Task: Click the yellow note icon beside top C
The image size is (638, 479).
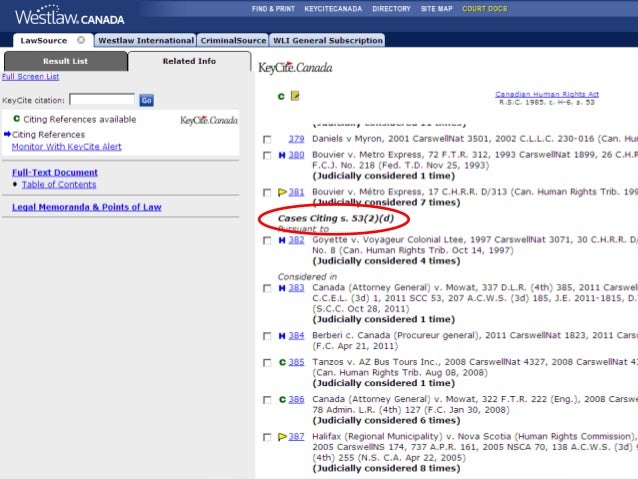Action: coord(295,96)
